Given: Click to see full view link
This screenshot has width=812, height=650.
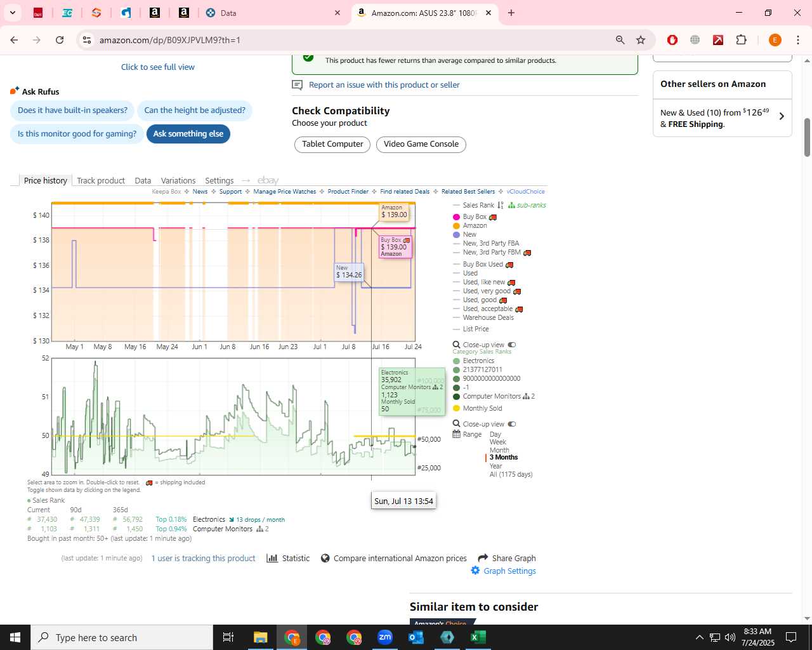Looking at the screenshot, I should [x=158, y=67].
